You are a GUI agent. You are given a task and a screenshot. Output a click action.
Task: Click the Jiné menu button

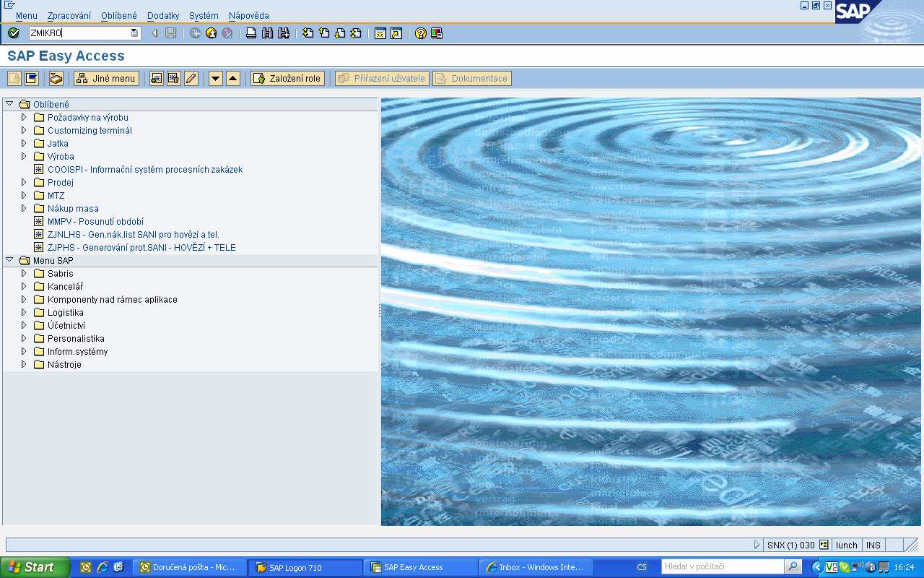106,78
